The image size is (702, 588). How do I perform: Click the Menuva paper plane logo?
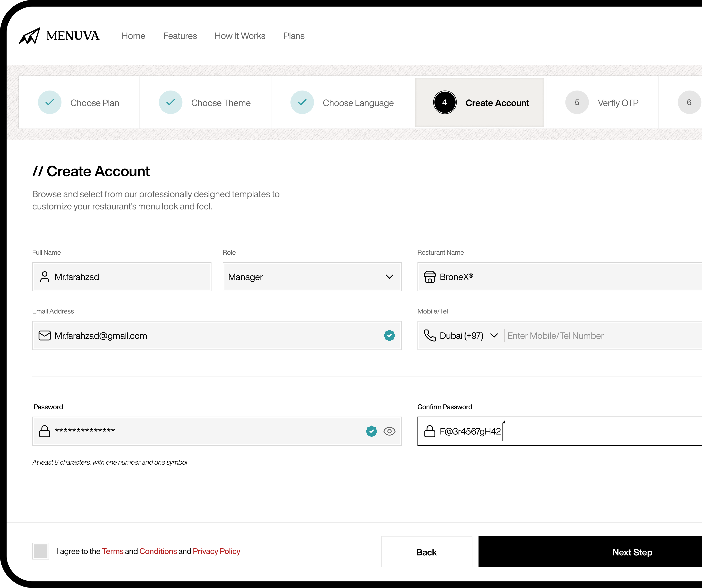pos(30,36)
